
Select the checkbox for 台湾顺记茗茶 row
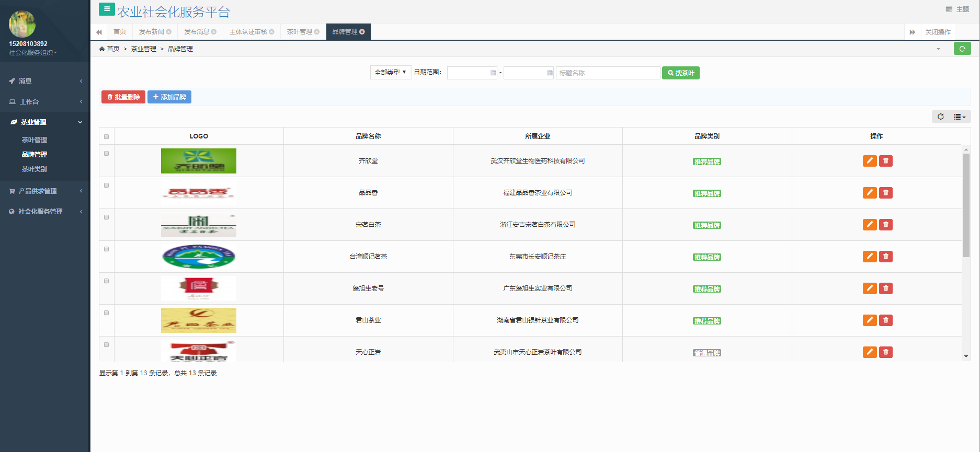[107, 249]
